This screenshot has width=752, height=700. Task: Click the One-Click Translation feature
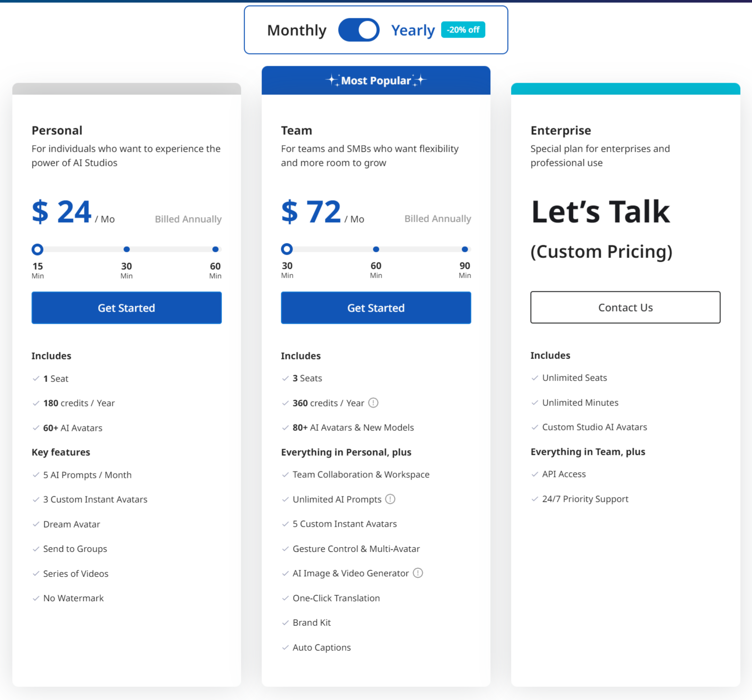(336, 598)
